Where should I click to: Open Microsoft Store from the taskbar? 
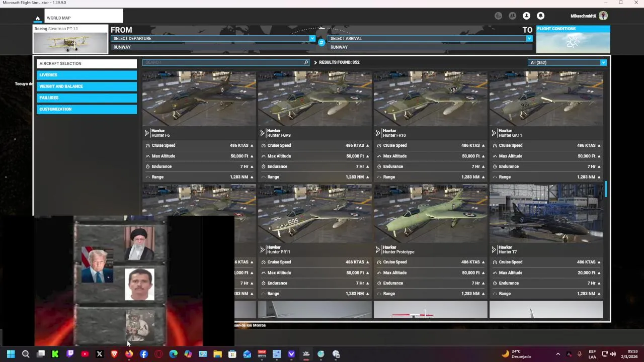232,354
